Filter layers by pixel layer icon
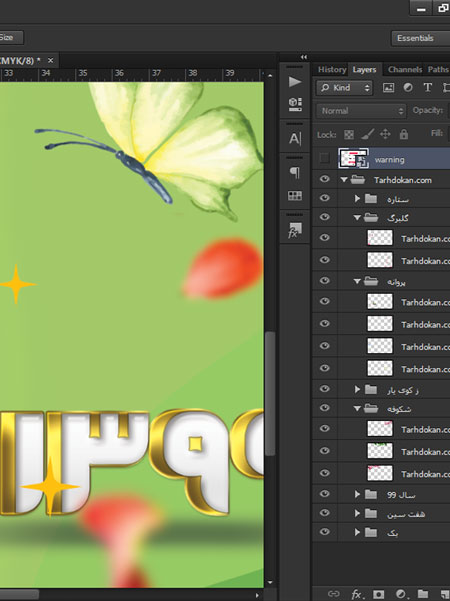 (x=388, y=88)
